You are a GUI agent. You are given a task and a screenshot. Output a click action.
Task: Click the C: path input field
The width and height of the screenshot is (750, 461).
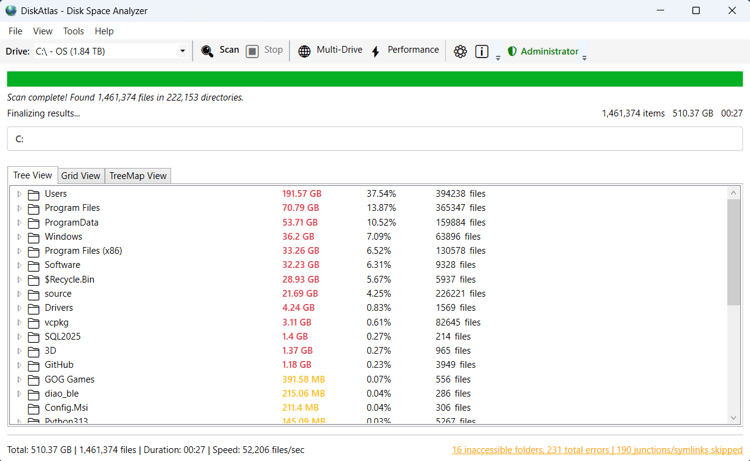pos(375,139)
